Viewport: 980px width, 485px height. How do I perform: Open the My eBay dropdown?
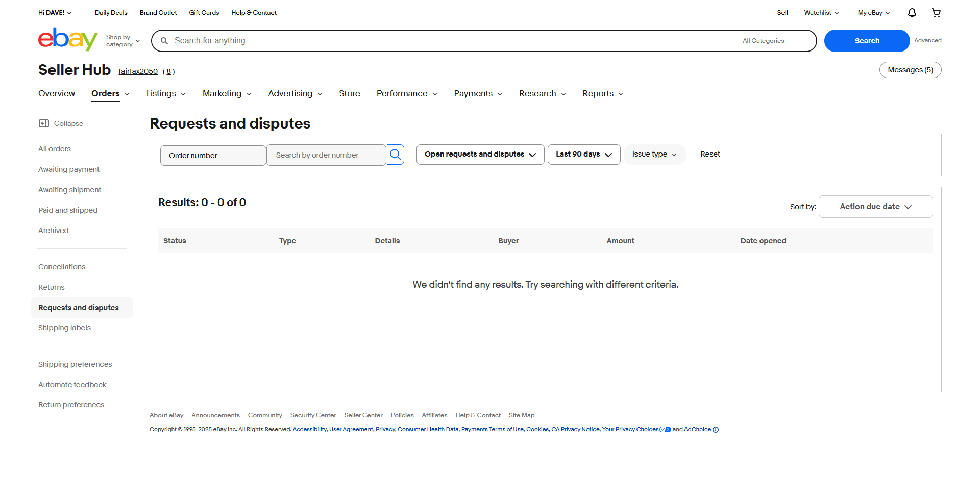(x=874, y=13)
